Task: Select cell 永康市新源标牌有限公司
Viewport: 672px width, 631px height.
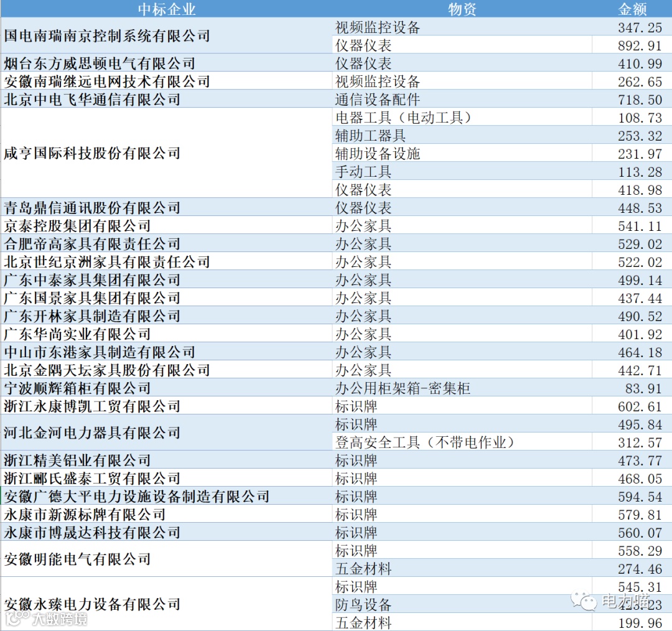Action: tap(166, 513)
